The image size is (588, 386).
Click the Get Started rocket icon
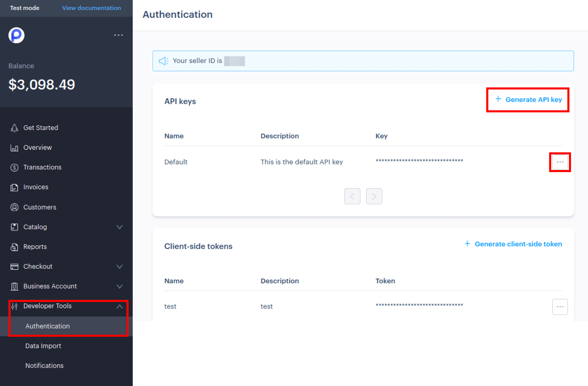[x=14, y=128]
